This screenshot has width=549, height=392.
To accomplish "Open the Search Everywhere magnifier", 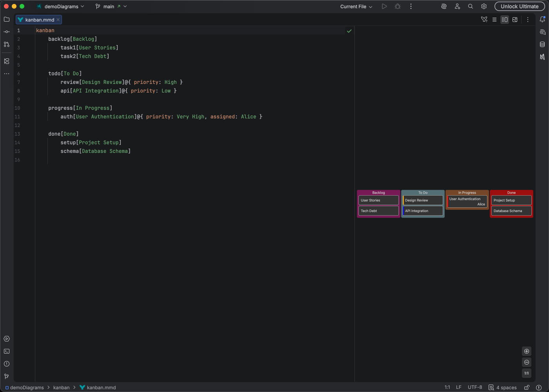I will 470,6.
